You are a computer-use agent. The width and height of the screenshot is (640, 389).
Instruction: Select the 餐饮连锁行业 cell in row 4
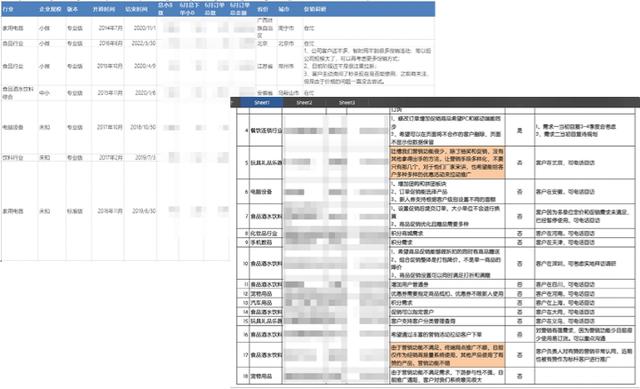click(266, 130)
